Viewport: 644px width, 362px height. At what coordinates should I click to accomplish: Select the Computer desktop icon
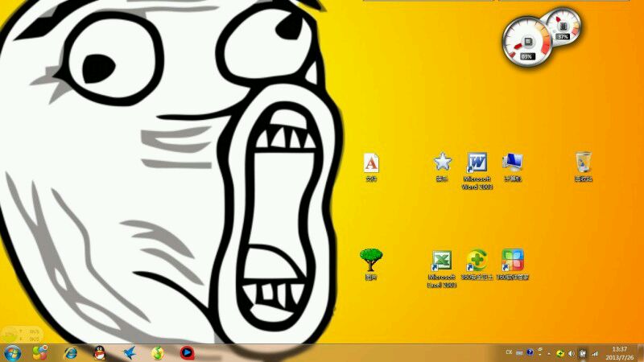512,167
